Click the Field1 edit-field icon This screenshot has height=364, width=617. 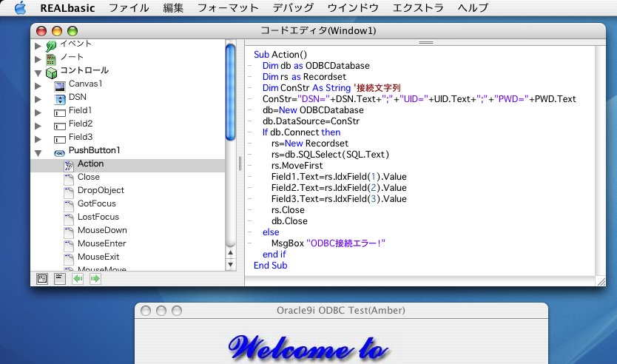coord(60,113)
